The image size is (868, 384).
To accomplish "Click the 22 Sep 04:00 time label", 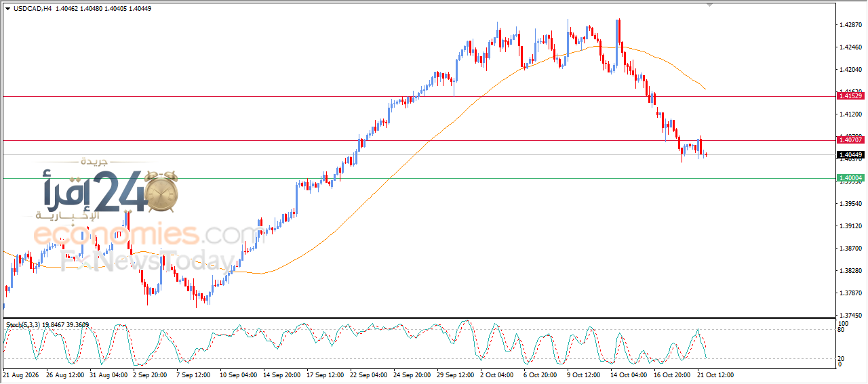I will pos(369,375).
